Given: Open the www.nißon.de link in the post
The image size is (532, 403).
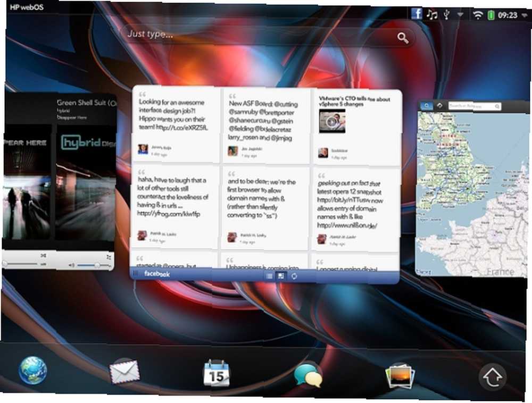Looking at the screenshot, I should tap(347, 225).
